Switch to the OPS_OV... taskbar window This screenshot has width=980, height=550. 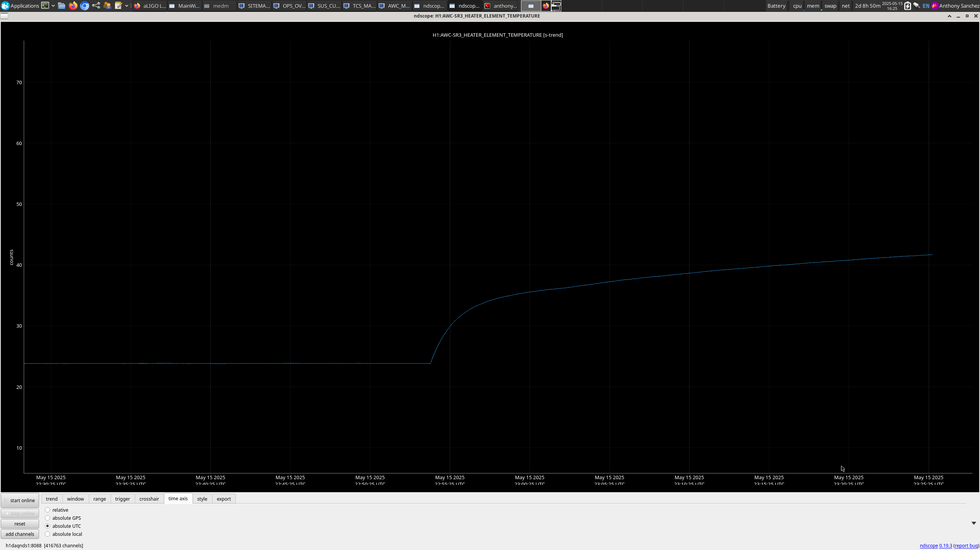click(x=289, y=6)
